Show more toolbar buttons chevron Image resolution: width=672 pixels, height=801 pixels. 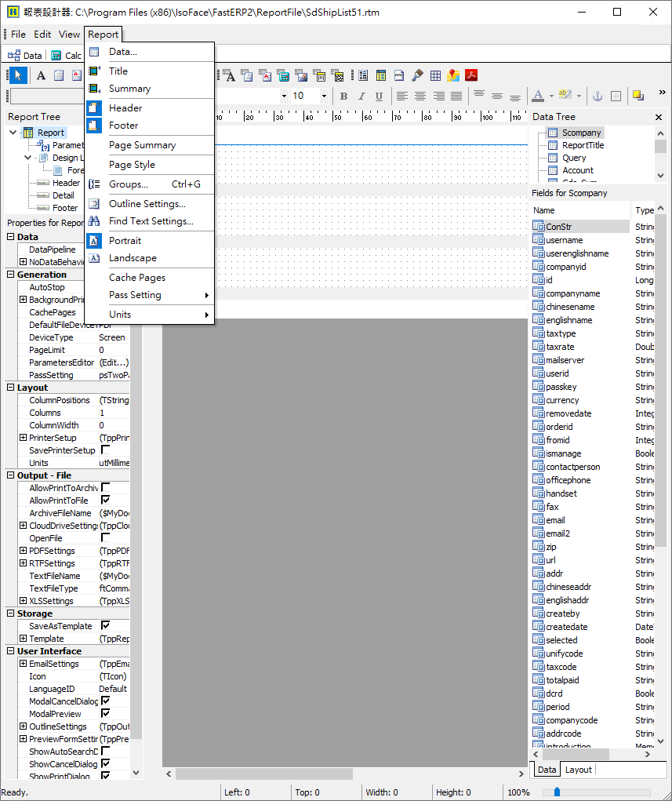click(663, 93)
